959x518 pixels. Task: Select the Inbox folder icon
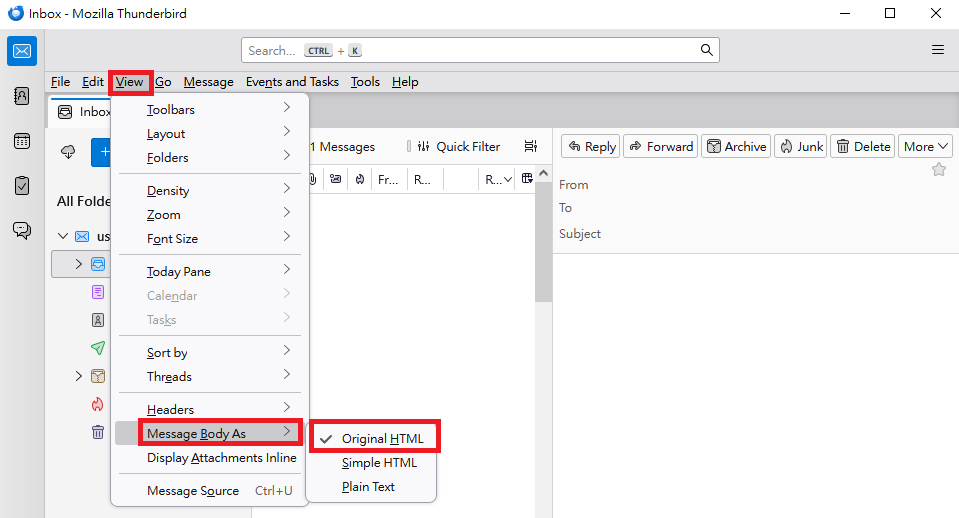tap(98, 264)
